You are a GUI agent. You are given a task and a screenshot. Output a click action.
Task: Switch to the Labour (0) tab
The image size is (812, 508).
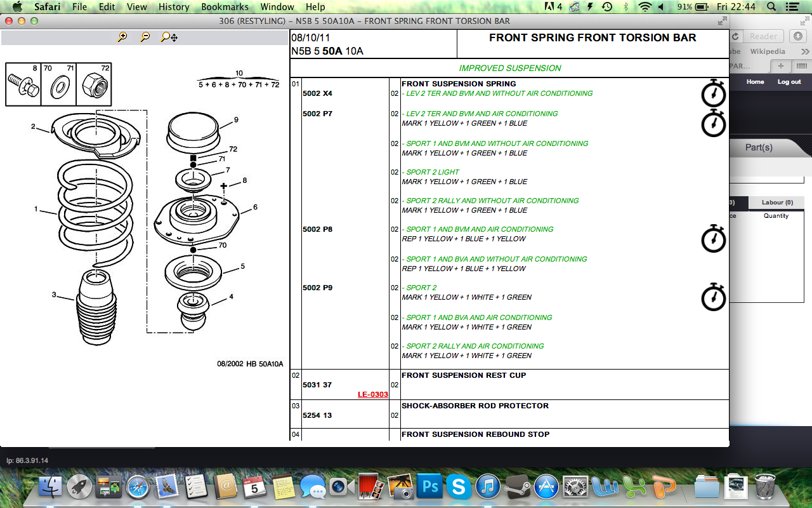[x=777, y=203]
